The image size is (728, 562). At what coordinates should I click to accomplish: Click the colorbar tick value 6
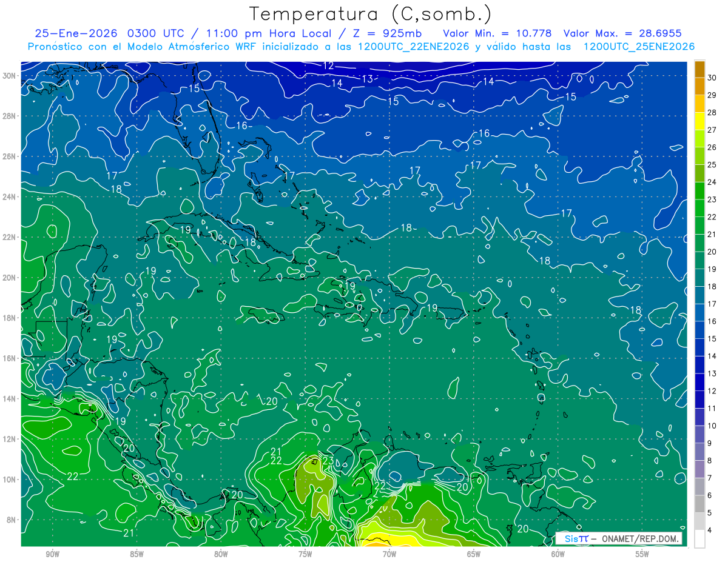pyautogui.click(x=710, y=495)
